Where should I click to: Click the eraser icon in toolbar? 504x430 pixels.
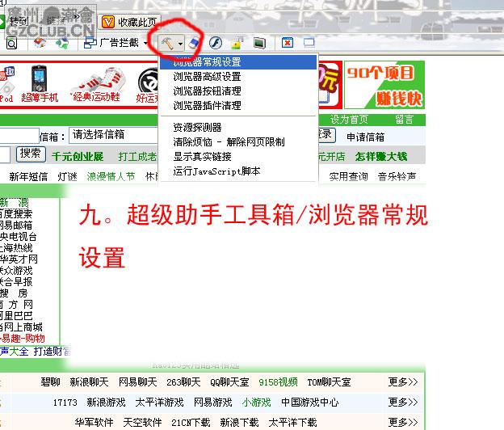[192, 42]
